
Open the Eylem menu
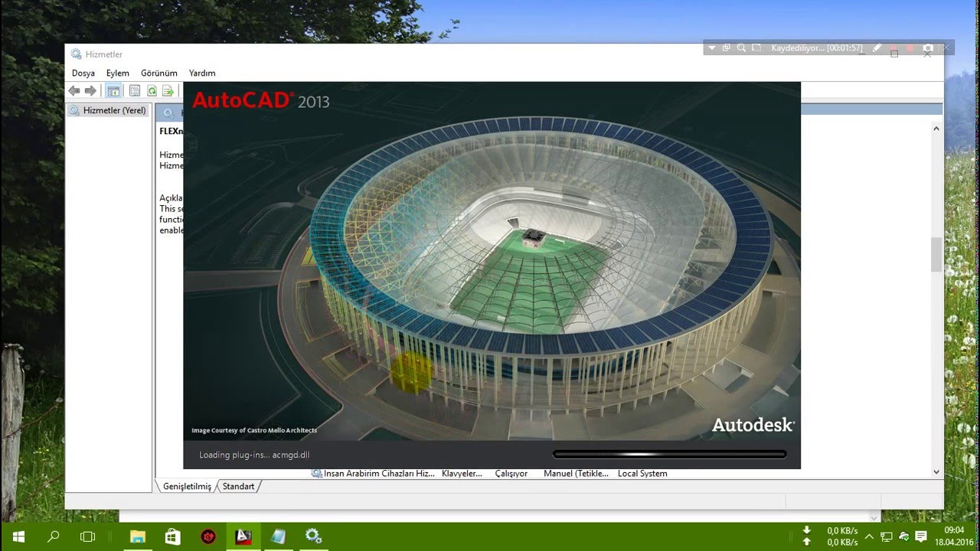(x=118, y=73)
